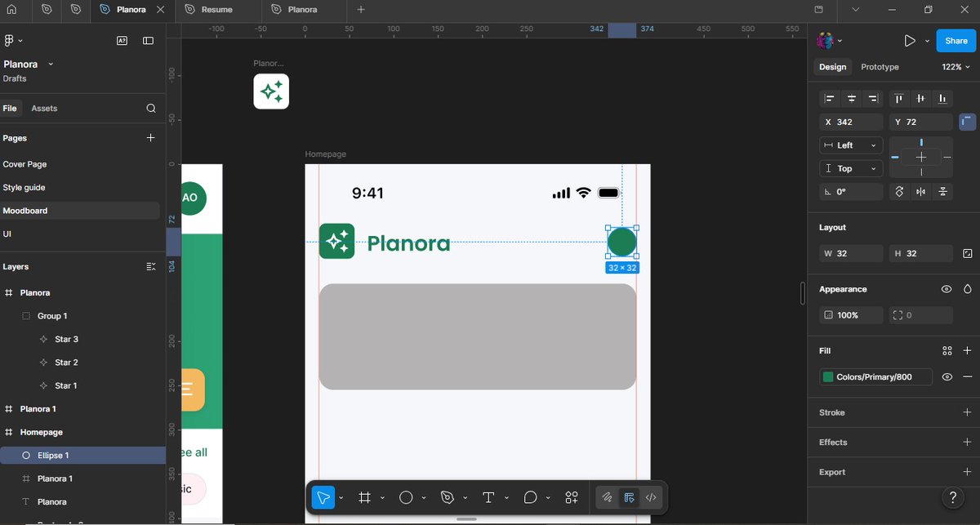980x525 pixels.
Task: Hide the Colors/Primary/800 fill
Action: click(947, 377)
